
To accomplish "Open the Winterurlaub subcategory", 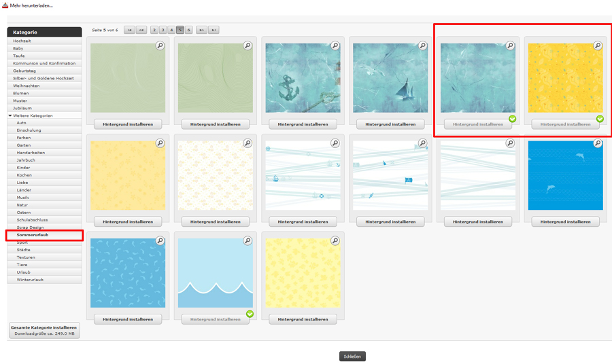I will [x=44, y=280].
